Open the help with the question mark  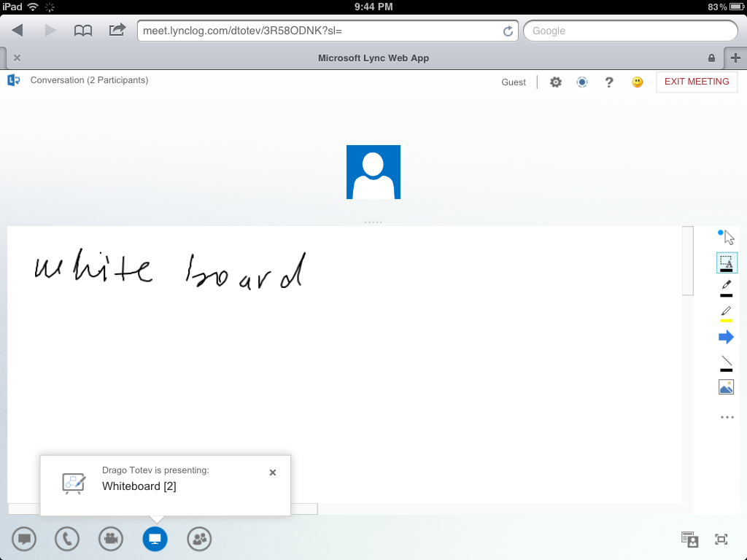point(609,82)
